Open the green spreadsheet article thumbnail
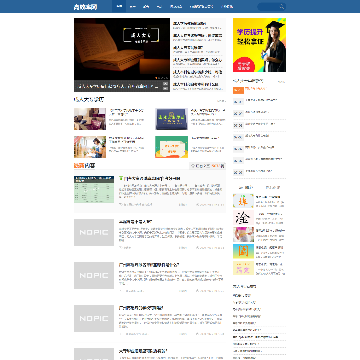 (x=94, y=189)
